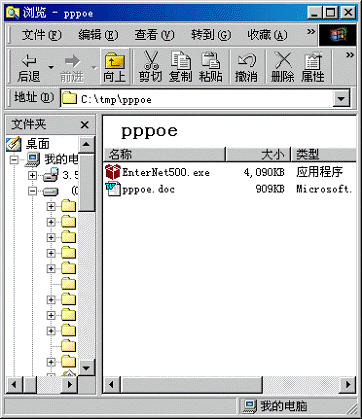
Task: Click the Cut (剪切) scissors icon
Action: (150, 67)
